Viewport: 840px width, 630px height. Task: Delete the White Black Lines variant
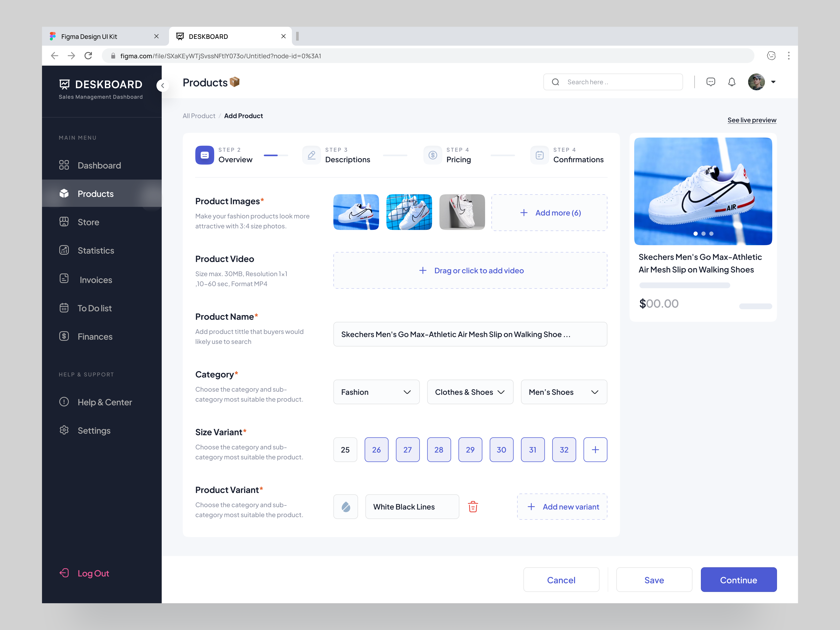473,506
